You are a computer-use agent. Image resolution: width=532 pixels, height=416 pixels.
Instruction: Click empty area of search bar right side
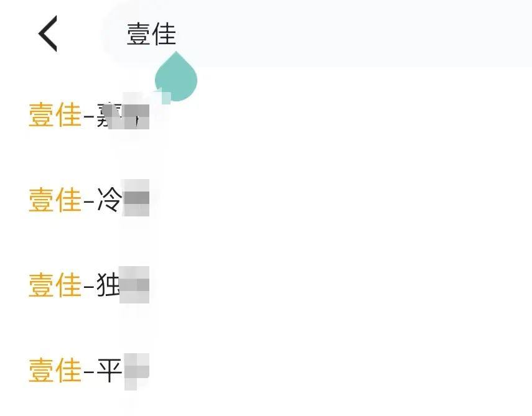coord(404,34)
